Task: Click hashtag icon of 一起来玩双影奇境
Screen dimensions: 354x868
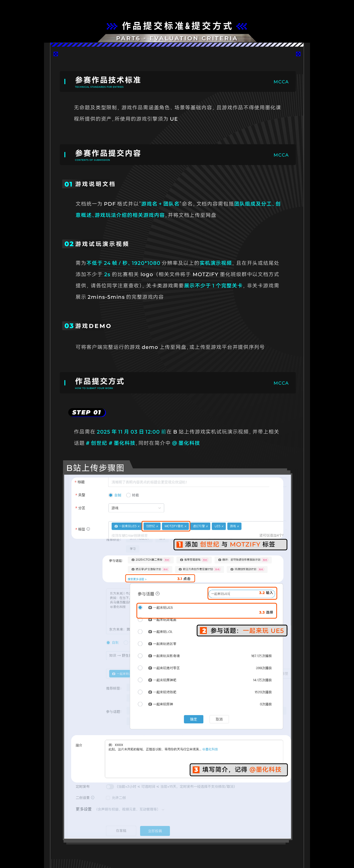Action: (150, 656)
